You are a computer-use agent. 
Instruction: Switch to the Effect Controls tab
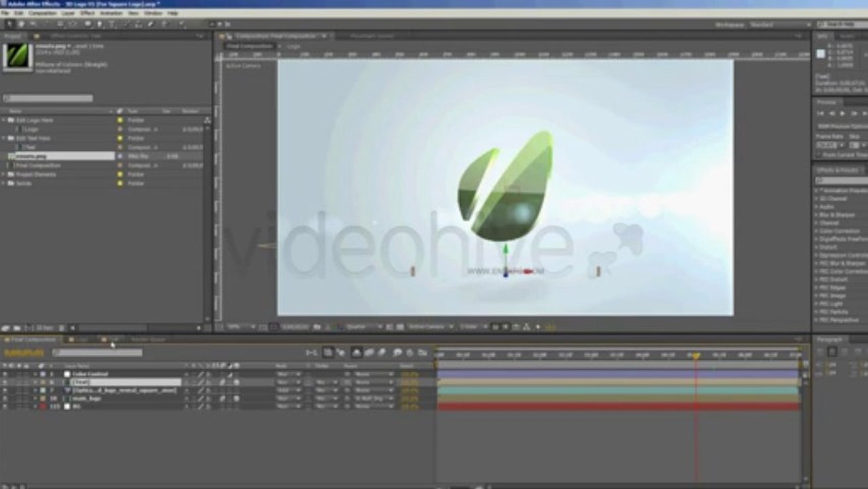point(75,36)
